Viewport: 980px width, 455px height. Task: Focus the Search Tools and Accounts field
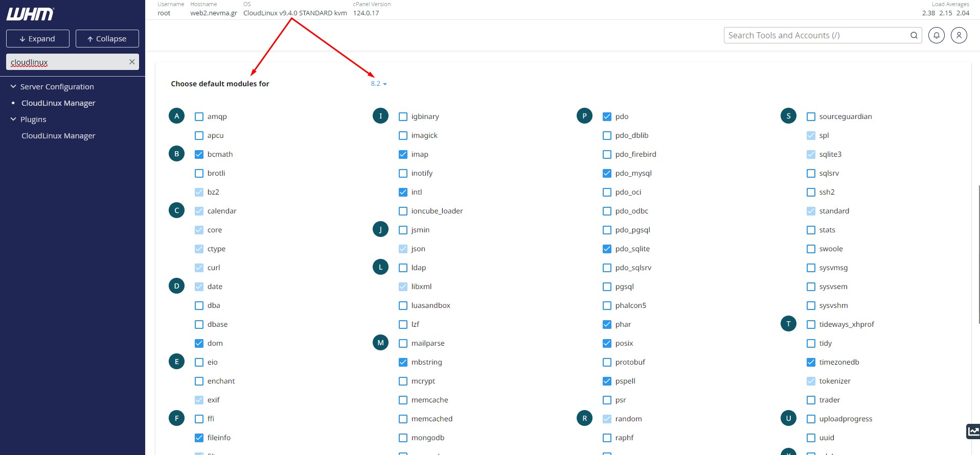coord(815,35)
